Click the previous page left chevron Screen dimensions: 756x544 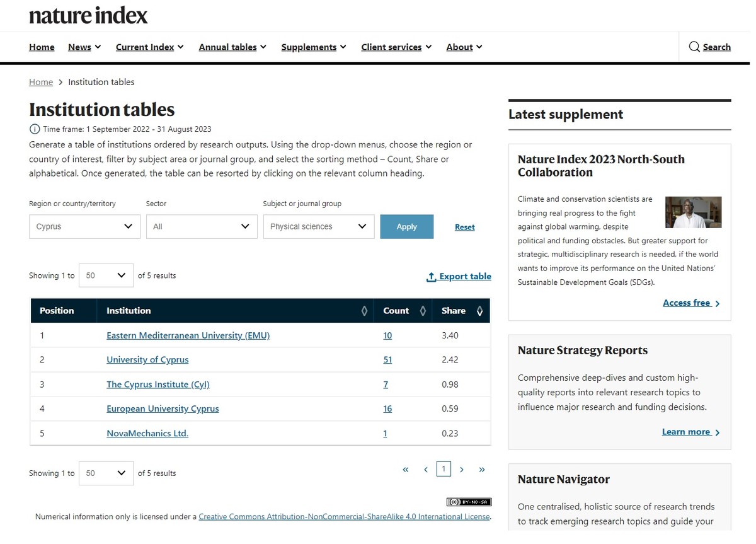click(425, 469)
